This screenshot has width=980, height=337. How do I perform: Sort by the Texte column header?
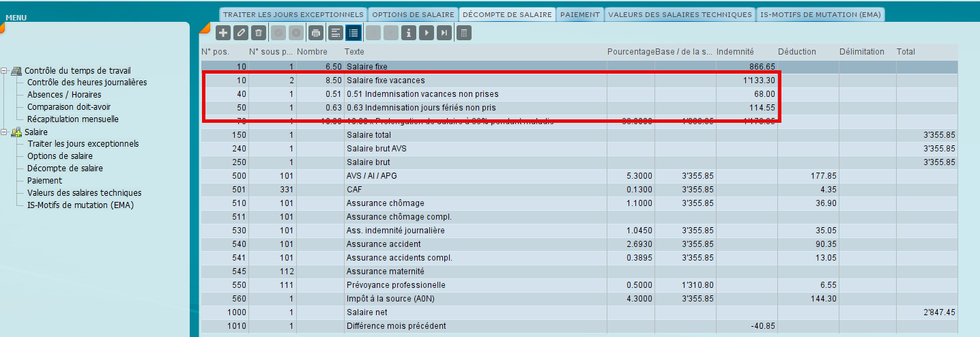click(x=354, y=52)
